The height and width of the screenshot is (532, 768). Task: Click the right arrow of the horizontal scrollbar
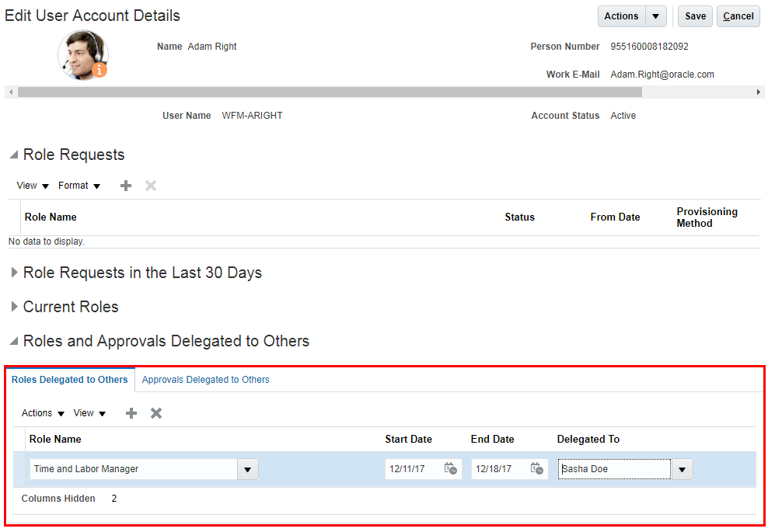pos(759,92)
